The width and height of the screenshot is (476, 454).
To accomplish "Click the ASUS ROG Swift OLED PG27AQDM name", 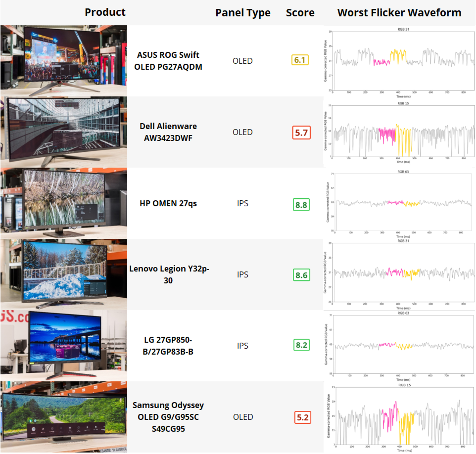I will 168,61.
